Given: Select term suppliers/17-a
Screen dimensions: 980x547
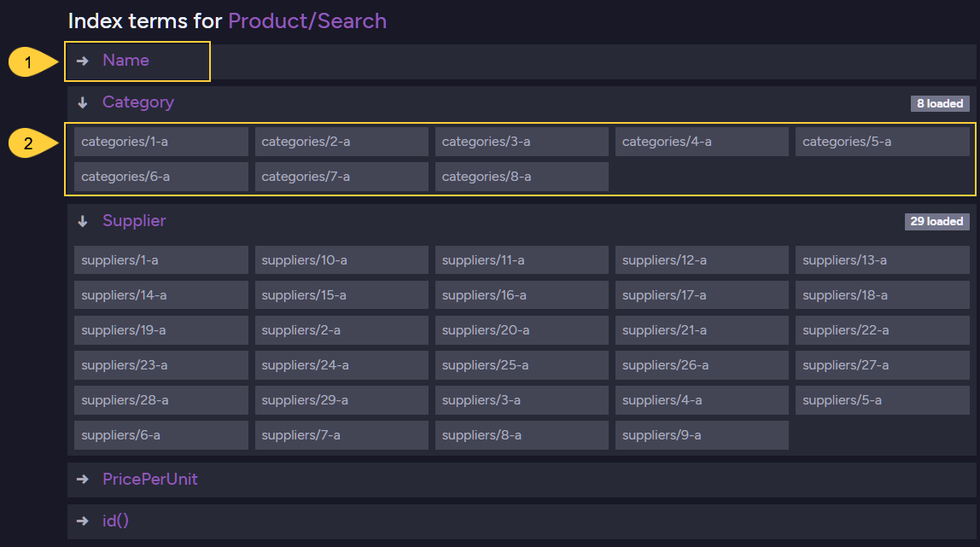Looking at the screenshot, I should (702, 295).
